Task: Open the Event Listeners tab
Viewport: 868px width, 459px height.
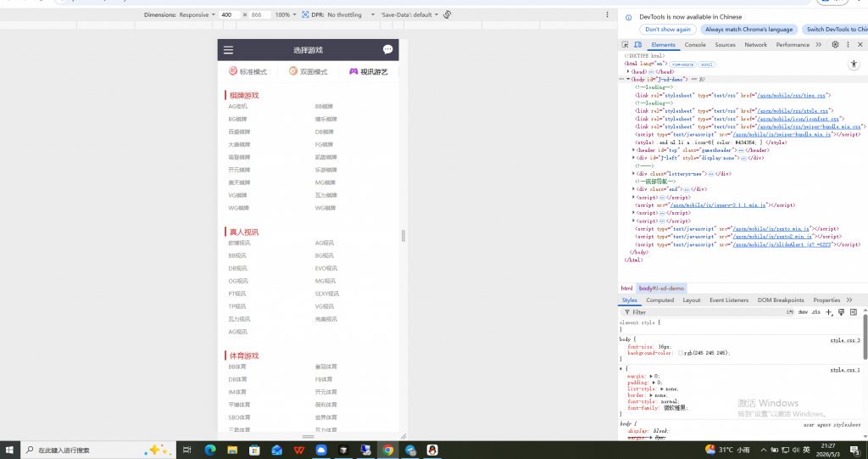Action: coord(728,299)
